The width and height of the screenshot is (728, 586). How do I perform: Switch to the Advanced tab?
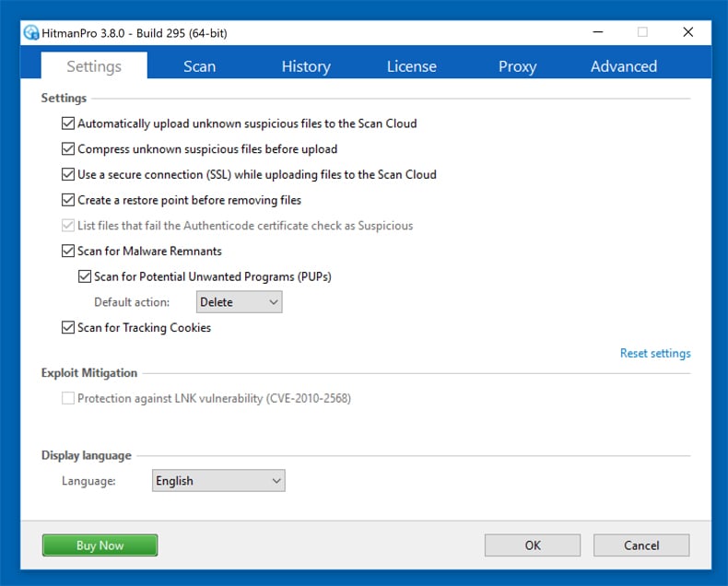click(x=624, y=66)
